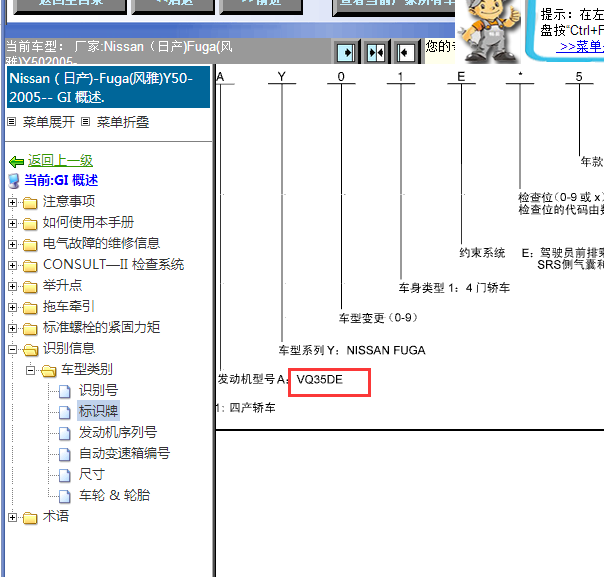Viewport: 604px width, 577px height.
Task: Click the 电气故障的维修信息 folder icon
Action: point(30,244)
